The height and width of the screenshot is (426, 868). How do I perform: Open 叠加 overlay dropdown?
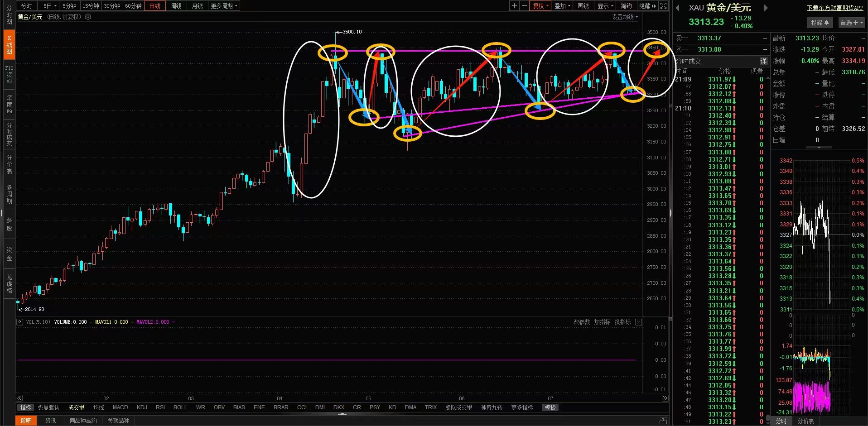pos(563,6)
